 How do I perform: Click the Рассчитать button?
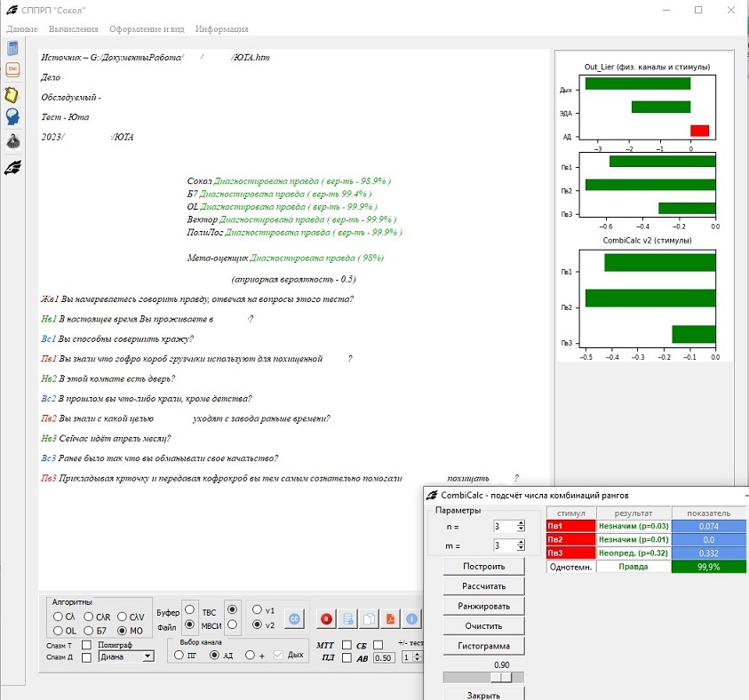click(x=483, y=586)
